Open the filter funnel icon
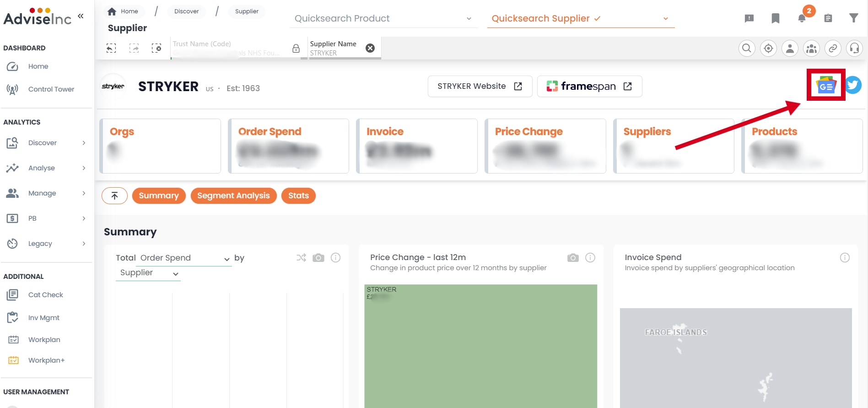868x408 pixels. coord(854,18)
